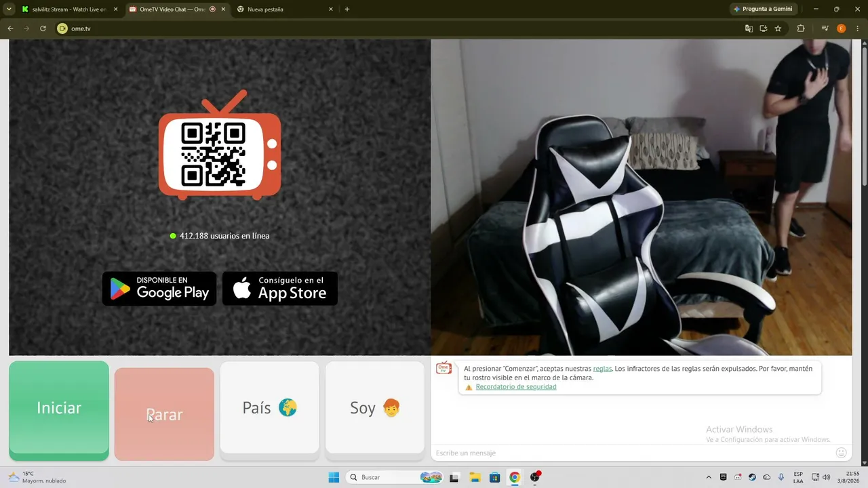Open File Explorer from the taskbar
868x488 pixels.
click(x=475, y=477)
